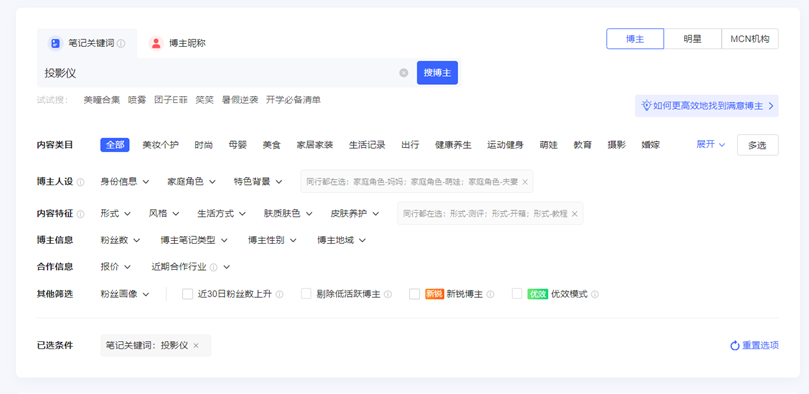This screenshot has width=809, height=394.
Task: Open 如何更高效地找到满意博主 help link
Action: pyautogui.click(x=707, y=106)
